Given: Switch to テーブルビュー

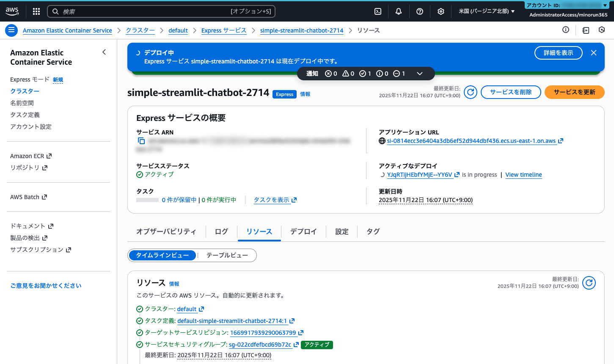Looking at the screenshot, I should click(226, 255).
